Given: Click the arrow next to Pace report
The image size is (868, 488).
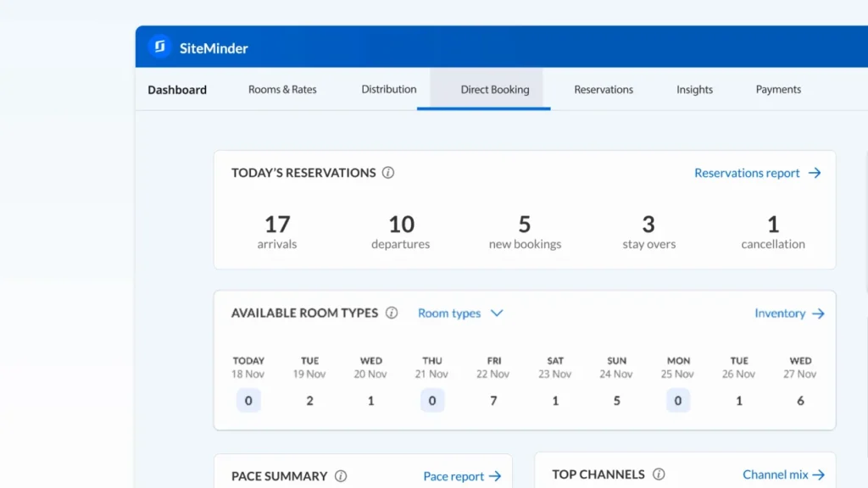Looking at the screenshot, I should pos(495,476).
